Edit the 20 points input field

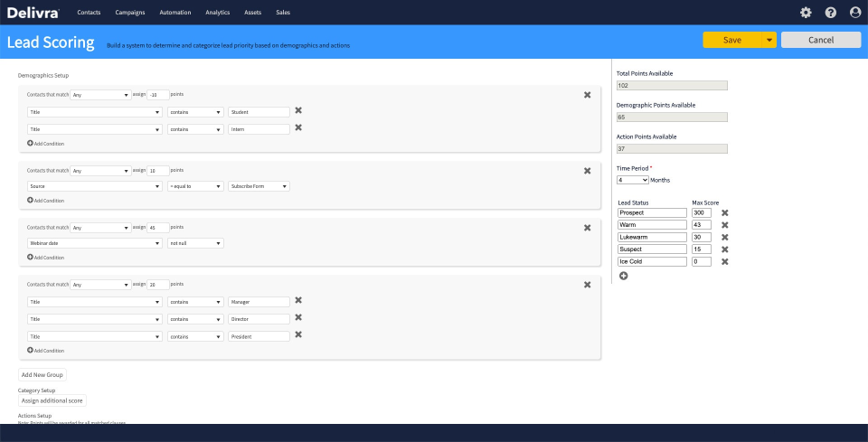pyautogui.click(x=158, y=285)
